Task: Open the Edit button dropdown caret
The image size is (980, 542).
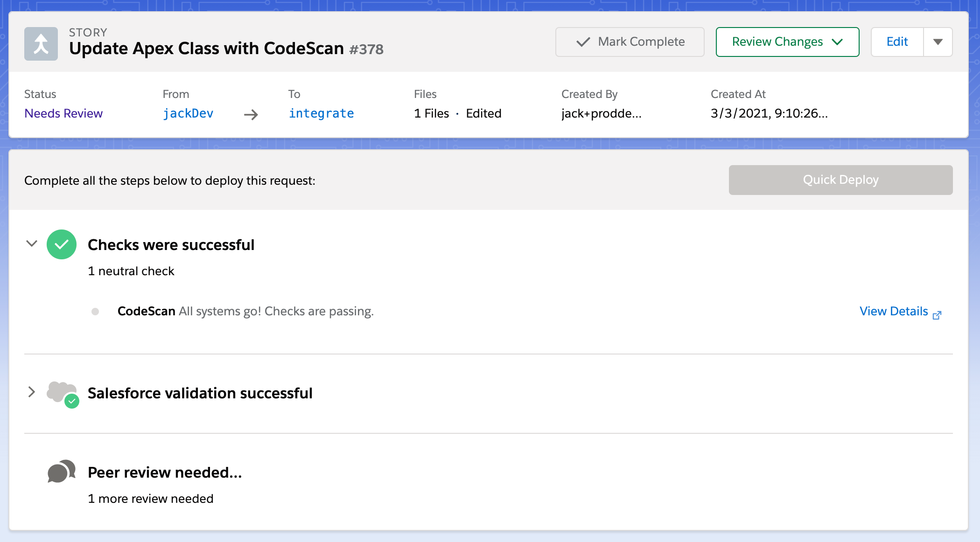Action: (938, 42)
